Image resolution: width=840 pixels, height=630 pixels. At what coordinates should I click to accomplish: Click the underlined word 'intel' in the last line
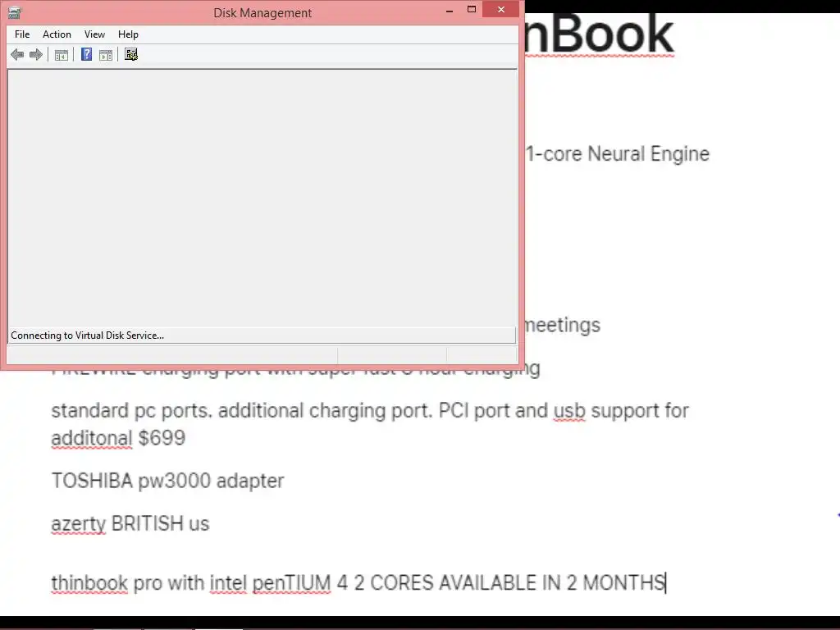pos(228,583)
